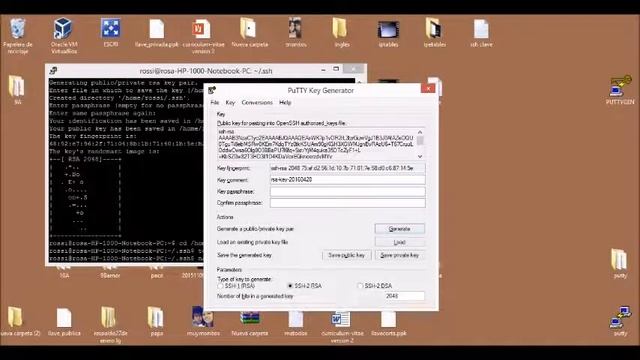Screen dimensions: 640x360
Task: Click Save private key button
Action: pyautogui.click(x=400, y=255)
